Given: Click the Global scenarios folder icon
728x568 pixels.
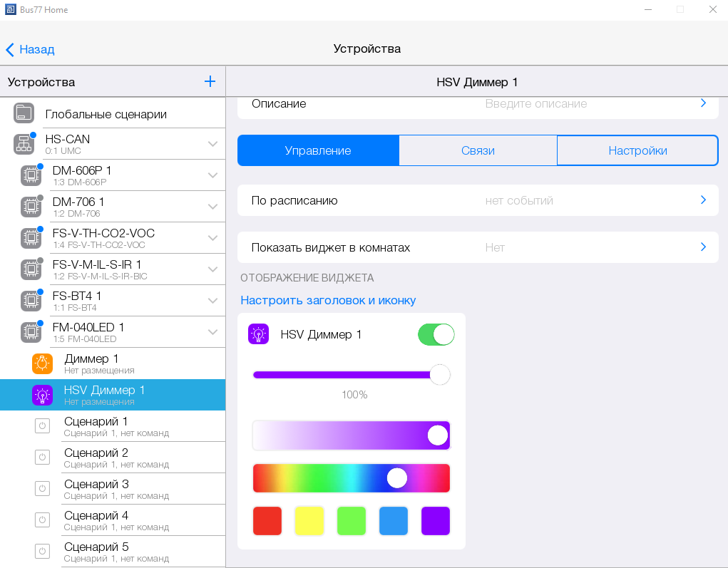Looking at the screenshot, I should (x=24, y=113).
